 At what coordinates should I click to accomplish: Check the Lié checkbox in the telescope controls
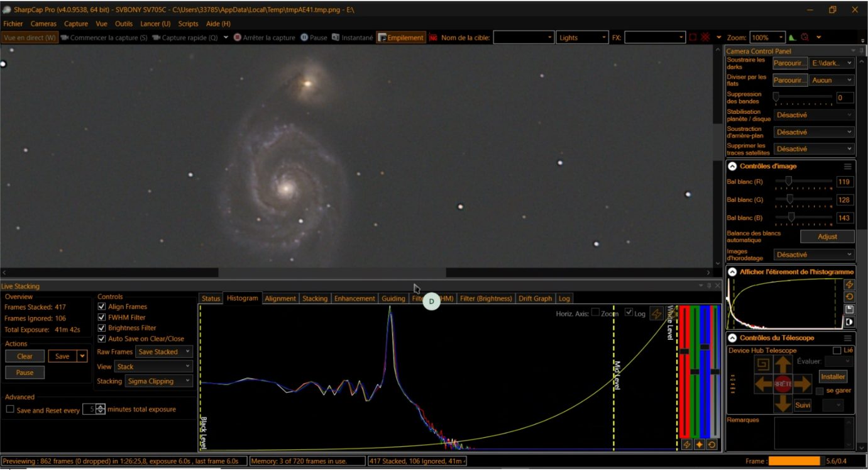point(837,350)
